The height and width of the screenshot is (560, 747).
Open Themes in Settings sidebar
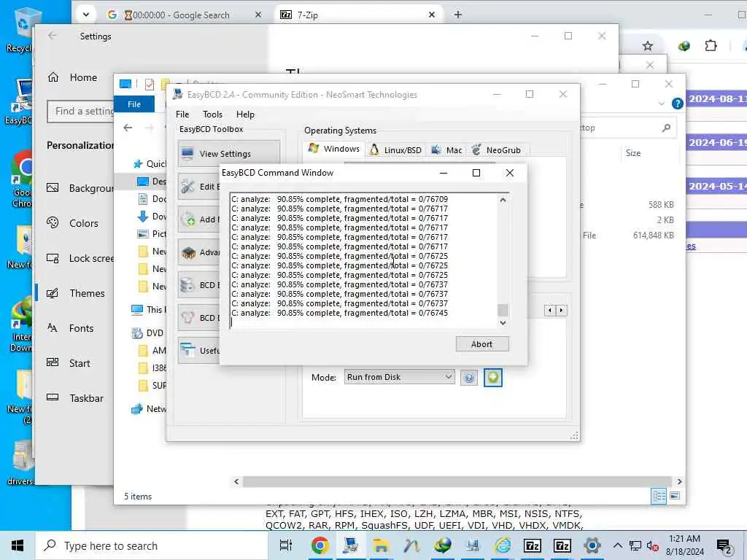pyautogui.click(x=74, y=293)
